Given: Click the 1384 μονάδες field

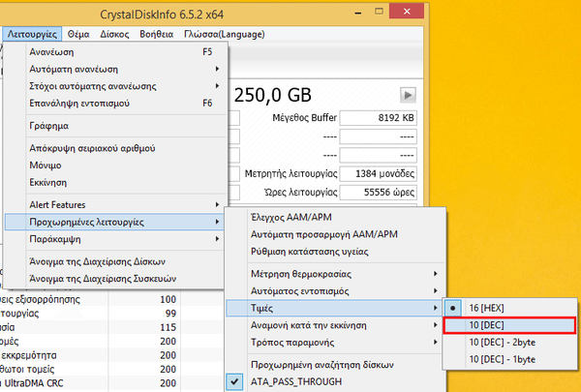Looking at the screenshot, I should 379,173.
